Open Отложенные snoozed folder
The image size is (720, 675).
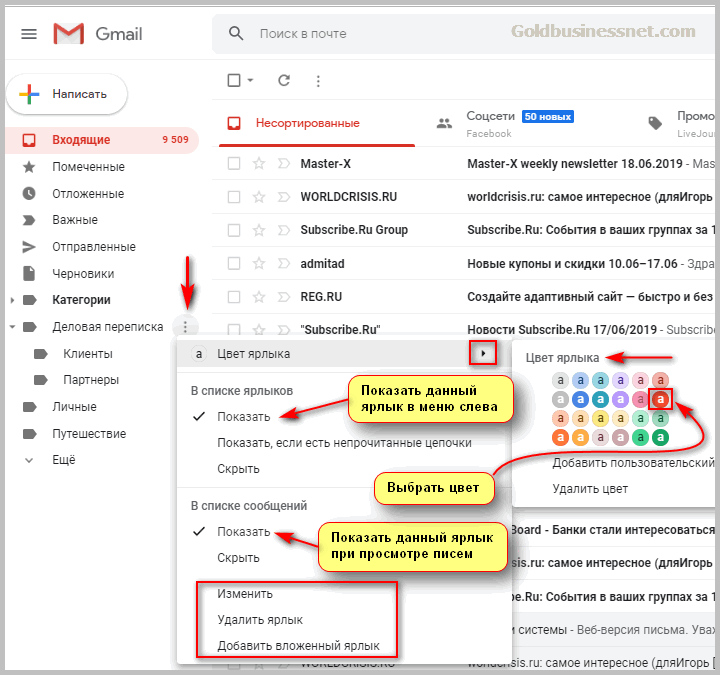pyautogui.click(x=88, y=194)
